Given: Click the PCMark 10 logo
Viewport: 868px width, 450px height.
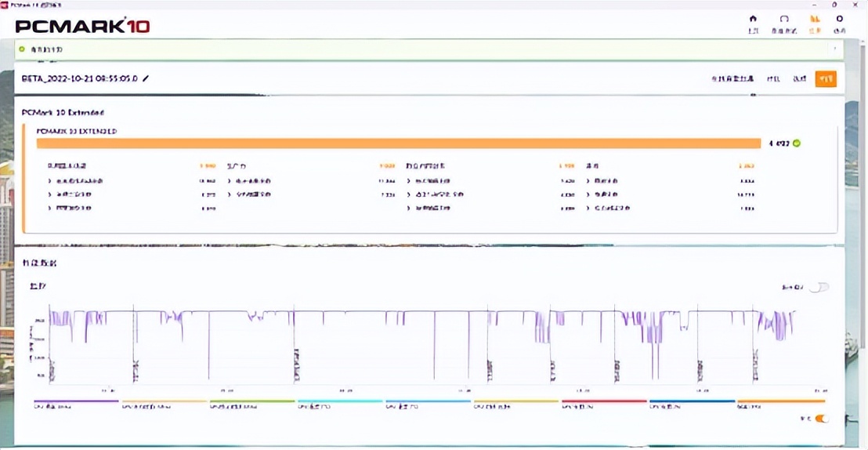Looking at the screenshot, I should point(82,26).
